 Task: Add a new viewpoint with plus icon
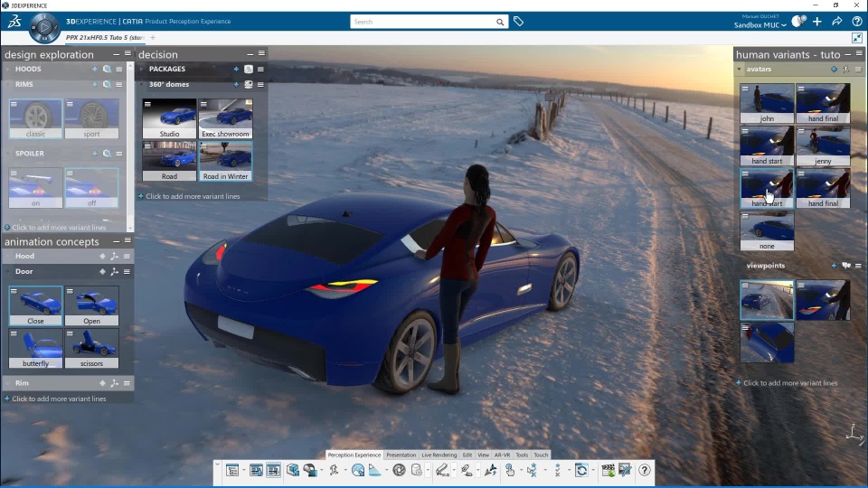[834, 266]
